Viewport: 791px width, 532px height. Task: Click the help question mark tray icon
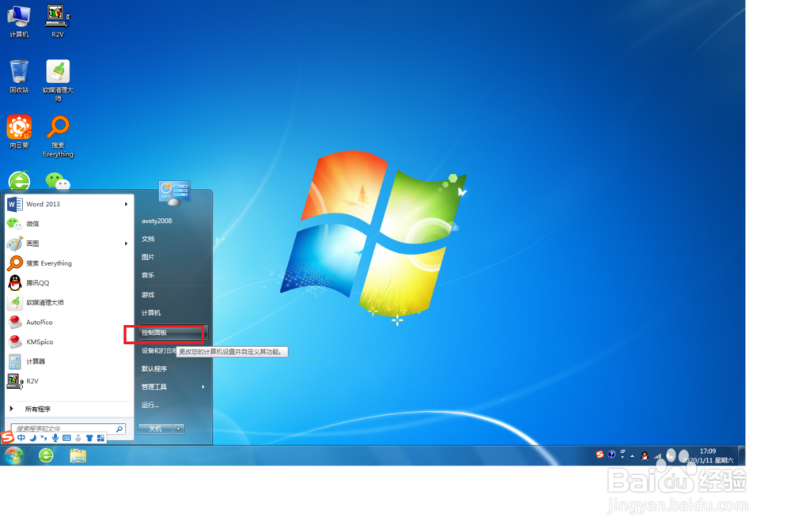pyautogui.click(x=611, y=455)
